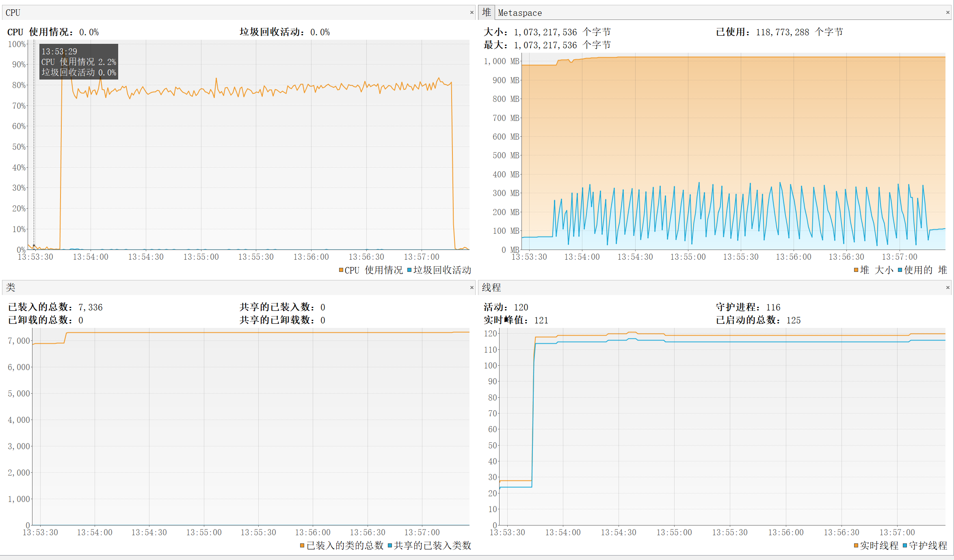The width and height of the screenshot is (954, 560).
Task: Click the orange CPU 使用情况 legend swatch
Action: point(341,270)
